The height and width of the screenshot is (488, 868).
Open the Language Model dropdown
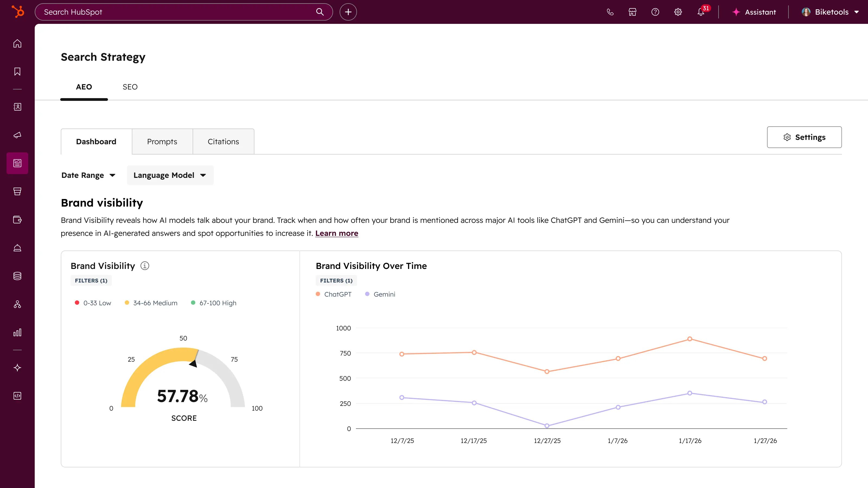pos(170,175)
